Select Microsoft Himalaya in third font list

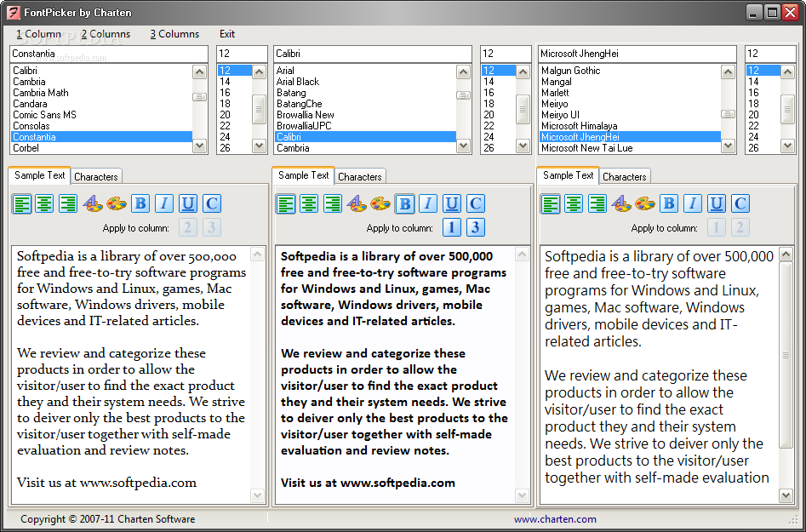630,126
